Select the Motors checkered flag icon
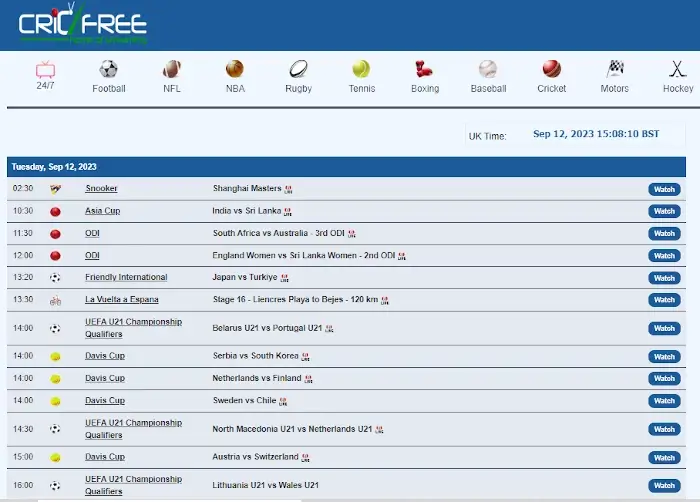This screenshot has width=700, height=502. tap(615, 69)
